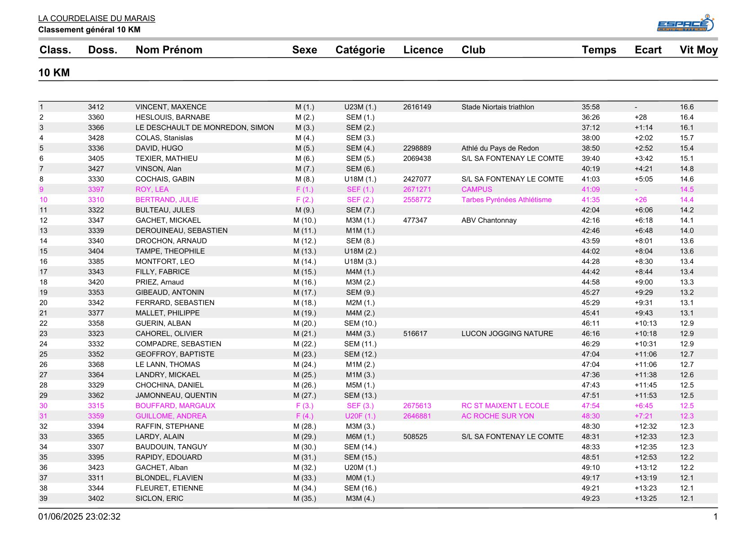Click the name GEOFFROY, BAPTISTE
The width and height of the screenshot is (756, 535).
tap(175, 355)
